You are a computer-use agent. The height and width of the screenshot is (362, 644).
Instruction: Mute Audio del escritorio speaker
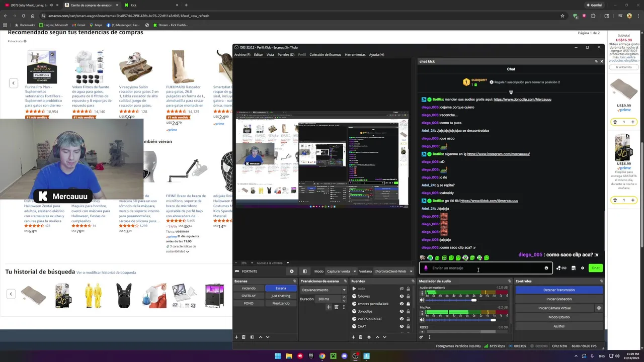pyautogui.click(x=422, y=300)
